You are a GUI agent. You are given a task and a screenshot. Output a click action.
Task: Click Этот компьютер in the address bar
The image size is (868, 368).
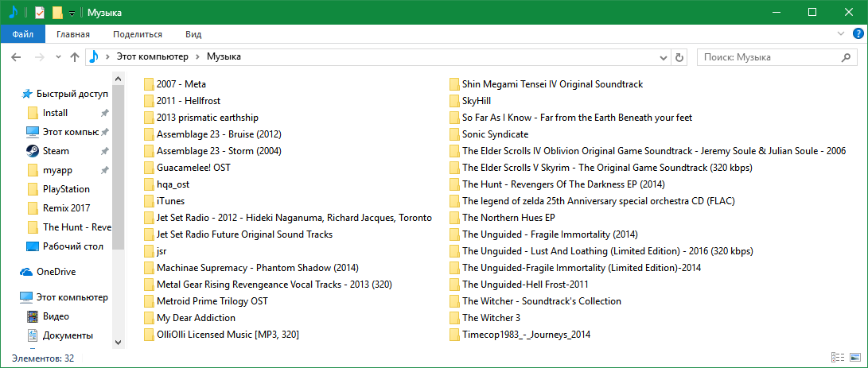click(152, 56)
